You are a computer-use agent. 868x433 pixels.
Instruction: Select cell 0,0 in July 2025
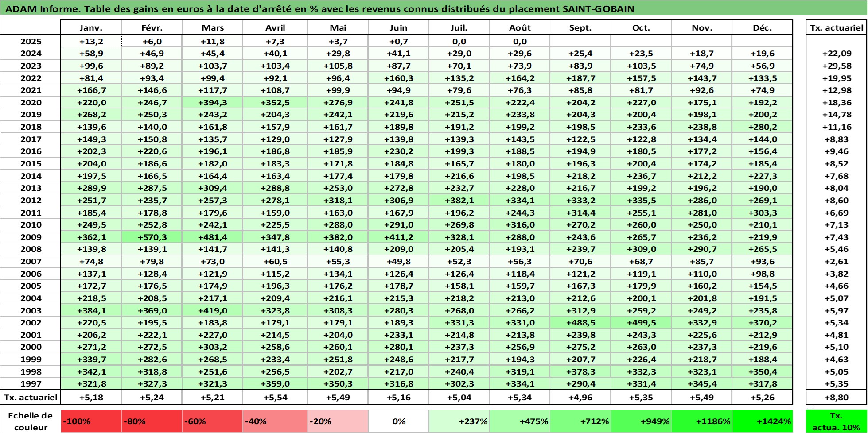[459, 42]
